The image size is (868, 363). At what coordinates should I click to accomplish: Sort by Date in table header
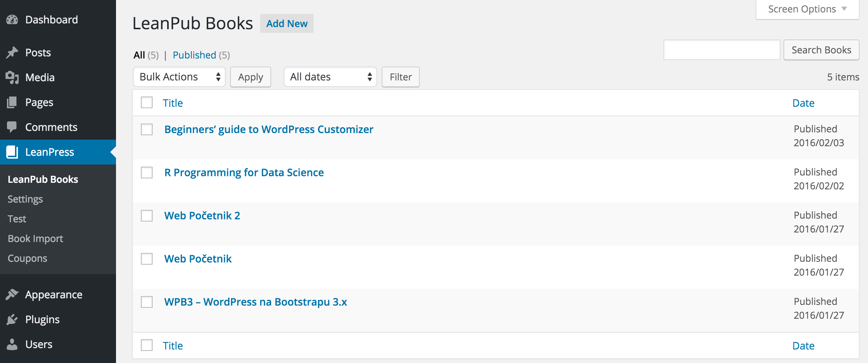pyautogui.click(x=804, y=103)
